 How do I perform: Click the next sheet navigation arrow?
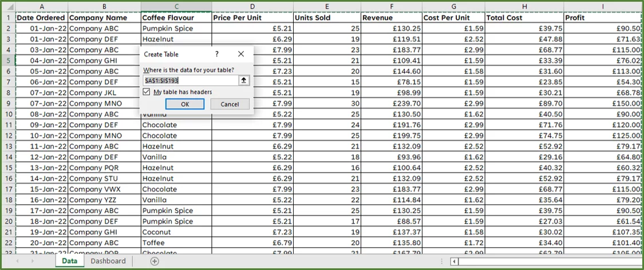coord(32,261)
